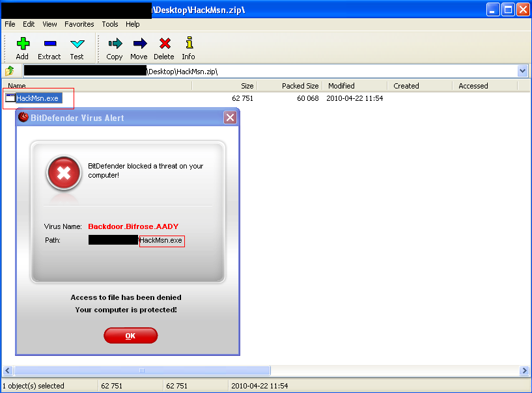Viewport: 532px width, 393px height.
Task: Click the red error X icon
Action: pos(64,173)
